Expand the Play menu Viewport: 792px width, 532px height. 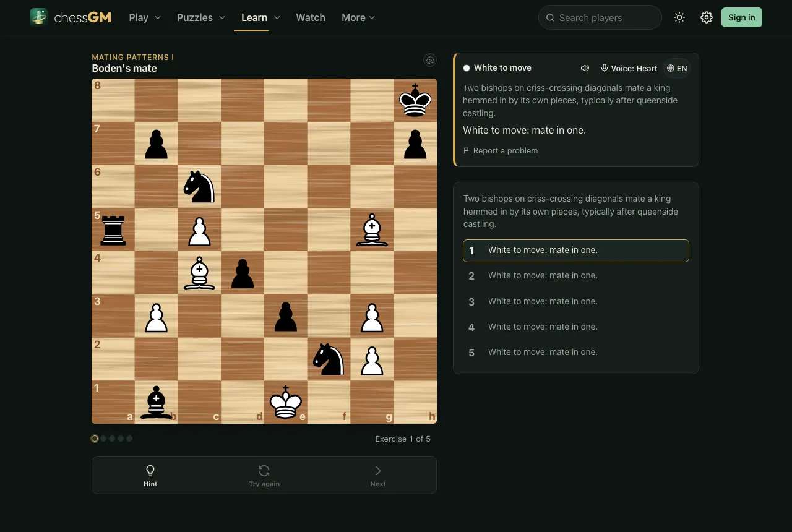point(145,17)
